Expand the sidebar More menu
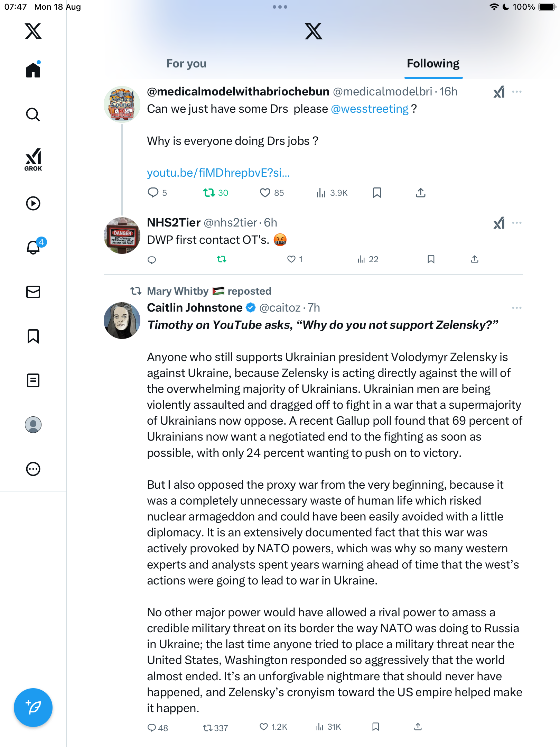 [x=33, y=469]
